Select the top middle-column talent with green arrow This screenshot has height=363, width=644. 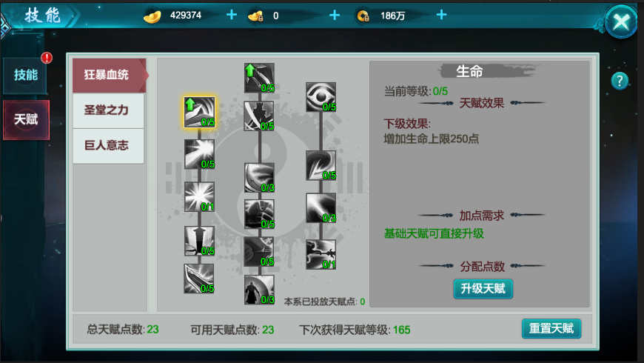(x=259, y=78)
